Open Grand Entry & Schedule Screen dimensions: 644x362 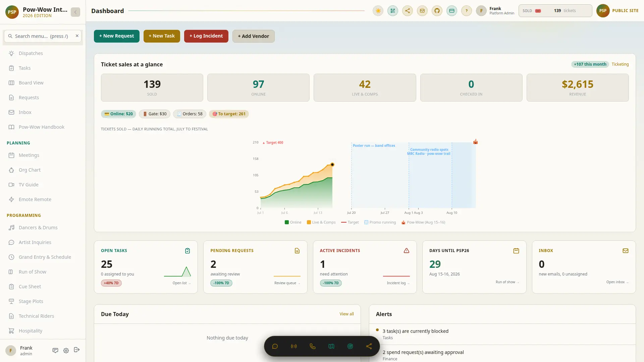(43, 257)
